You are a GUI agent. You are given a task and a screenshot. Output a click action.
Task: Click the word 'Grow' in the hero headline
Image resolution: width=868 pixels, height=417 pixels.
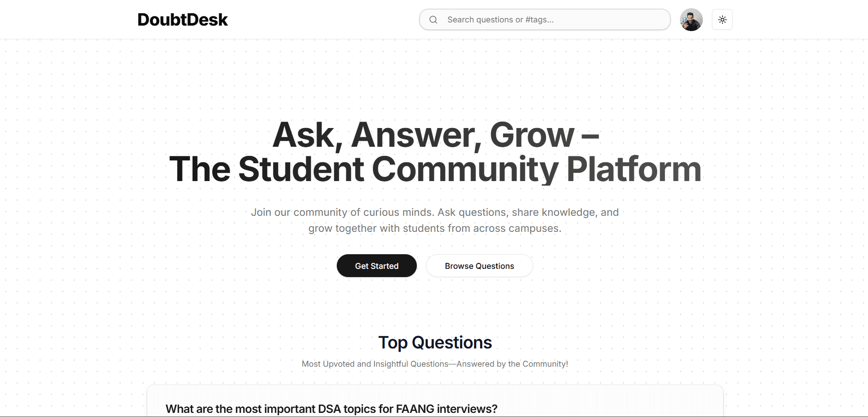pyautogui.click(x=532, y=135)
